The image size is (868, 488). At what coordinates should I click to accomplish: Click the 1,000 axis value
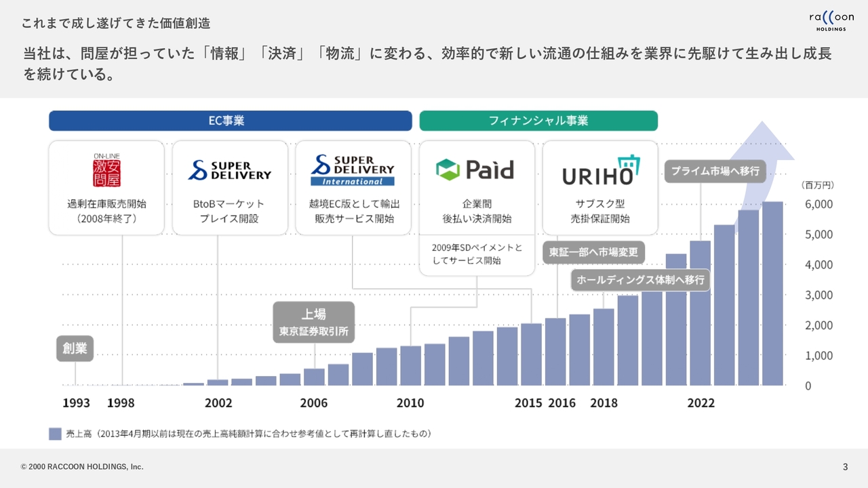point(818,355)
